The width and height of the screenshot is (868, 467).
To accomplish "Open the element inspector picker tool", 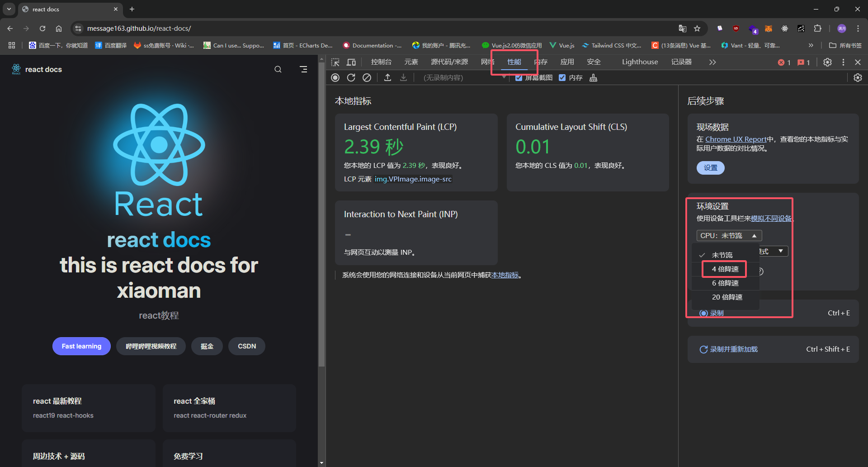I will [x=335, y=62].
